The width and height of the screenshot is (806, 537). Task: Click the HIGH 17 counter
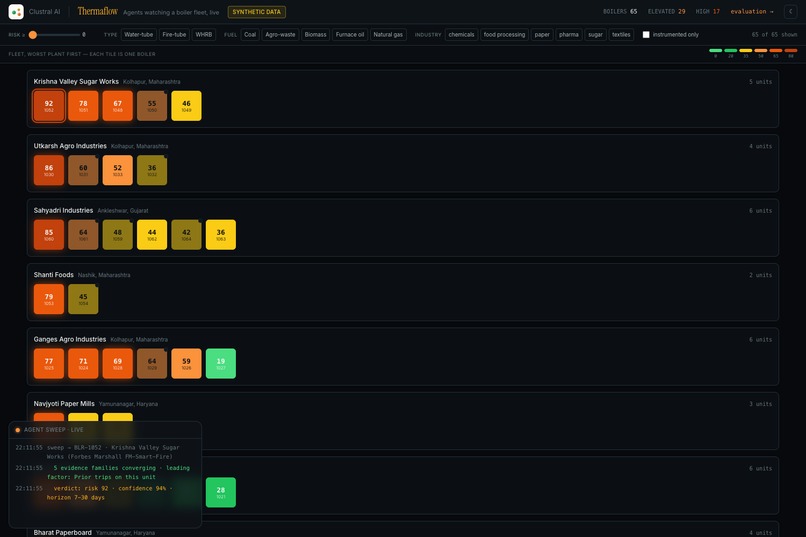(708, 11)
